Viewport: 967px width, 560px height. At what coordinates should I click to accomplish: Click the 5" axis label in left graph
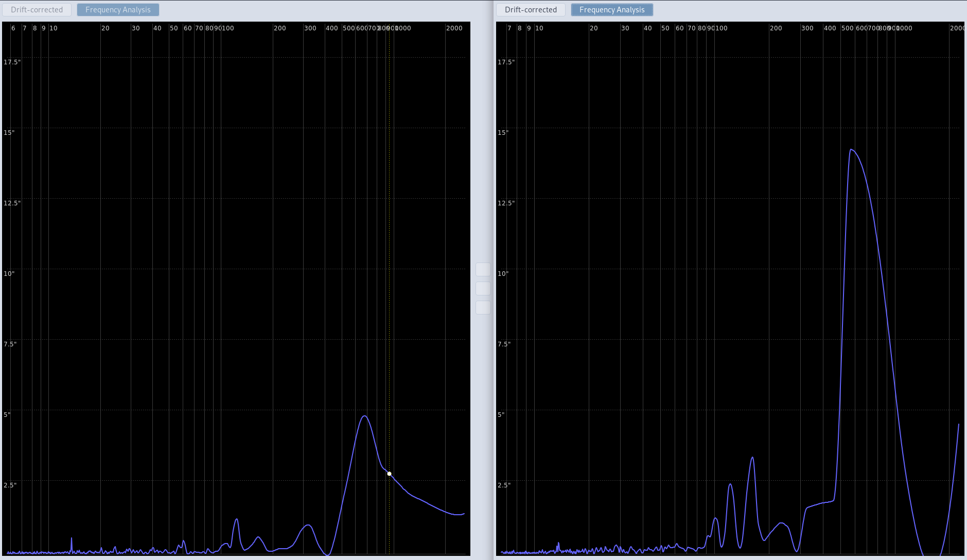click(x=7, y=415)
